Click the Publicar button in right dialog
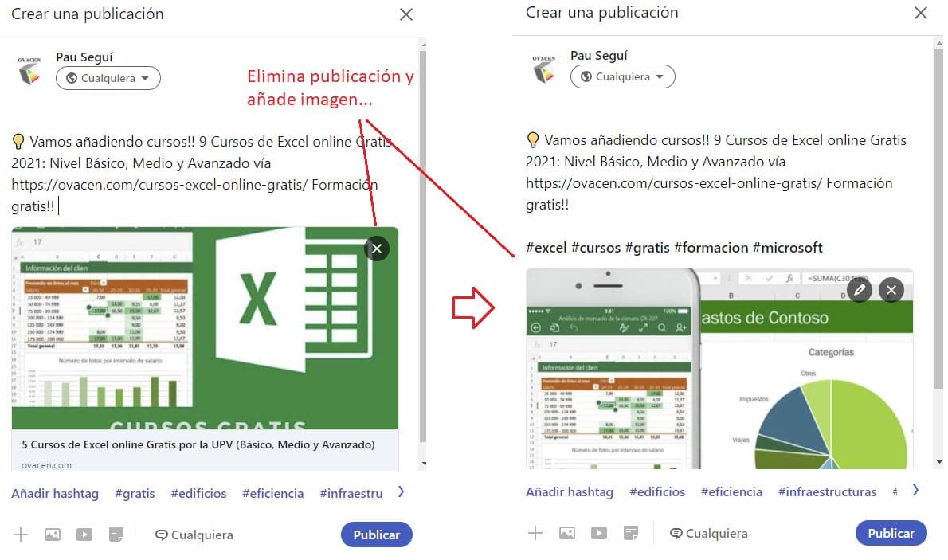 click(x=891, y=533)
